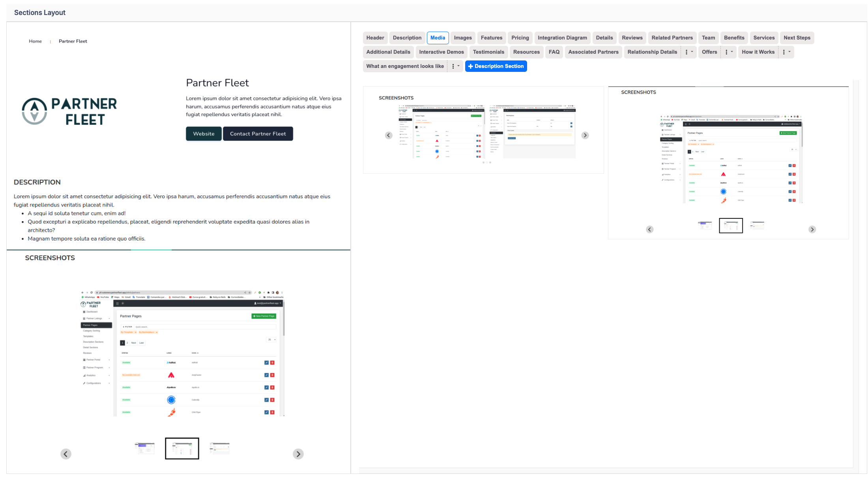868x483 pixels.
Task: Select What an engagement looks like tab
Action: tap(405, 66)
